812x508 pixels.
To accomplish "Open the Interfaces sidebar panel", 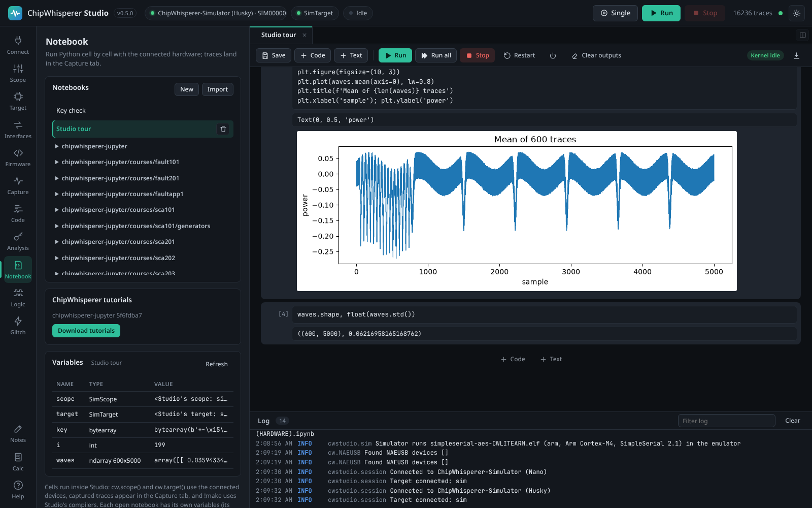I will tap(18, 130).
